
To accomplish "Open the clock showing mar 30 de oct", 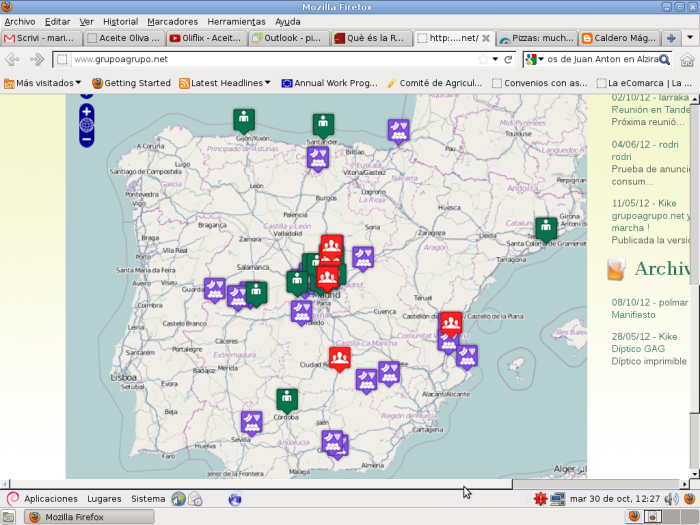I will 614,499.
